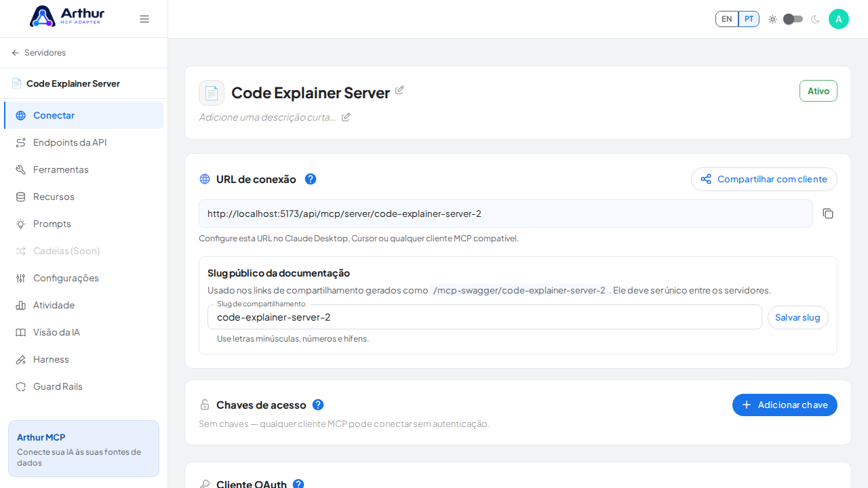Click the Harness icon in sidebar
868x488 pixels.
21,359
